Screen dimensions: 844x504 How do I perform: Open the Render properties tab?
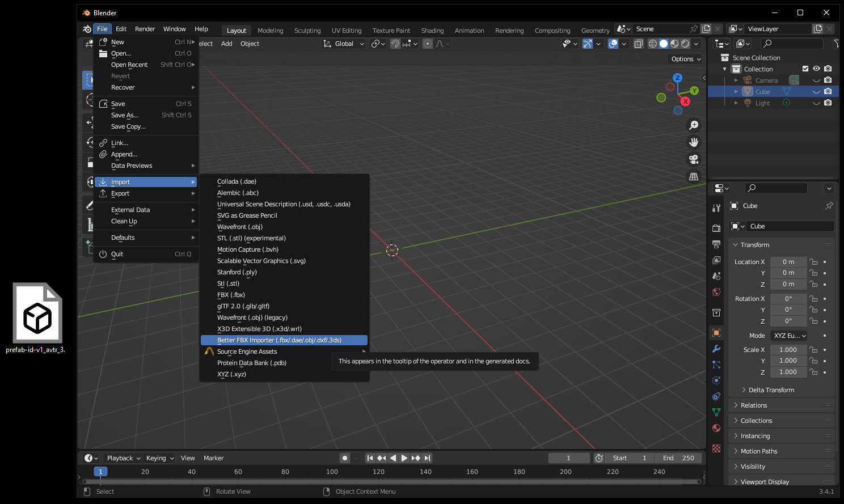[x=716, y=228]
